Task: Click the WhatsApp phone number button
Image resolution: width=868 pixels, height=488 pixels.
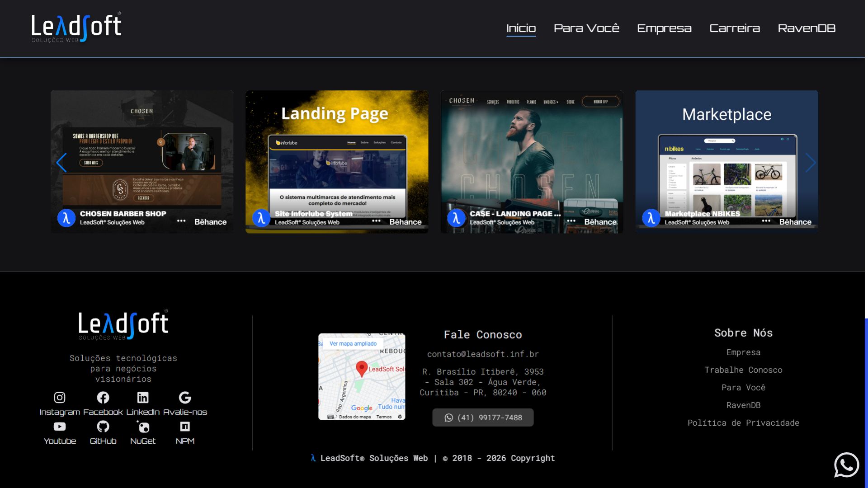Action: (483, 418)
